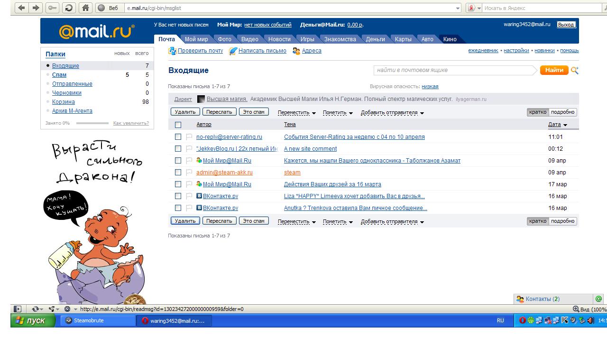Open bottom Добавить отправителя dropdown

(x=392, y=222)
